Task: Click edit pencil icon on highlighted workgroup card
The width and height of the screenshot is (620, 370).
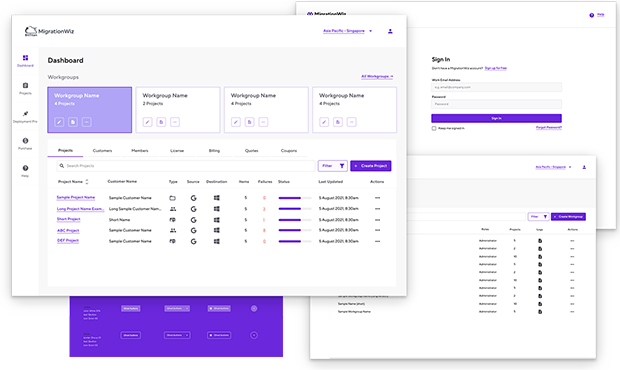Action: [59, 122]
